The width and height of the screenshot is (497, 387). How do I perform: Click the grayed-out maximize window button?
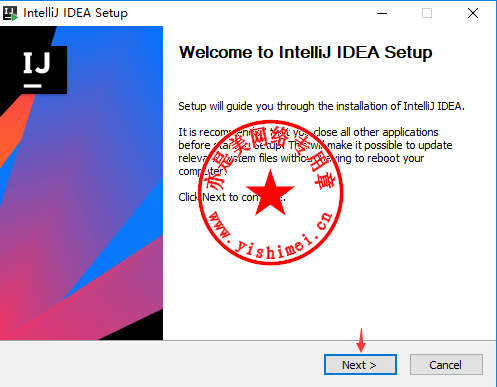[427, 13]
